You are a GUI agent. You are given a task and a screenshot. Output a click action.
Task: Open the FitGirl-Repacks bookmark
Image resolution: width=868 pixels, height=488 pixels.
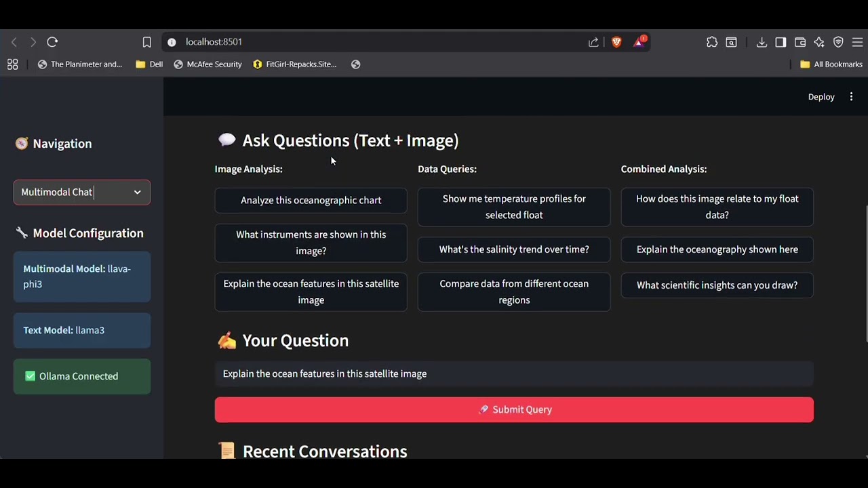click(294, 64)
